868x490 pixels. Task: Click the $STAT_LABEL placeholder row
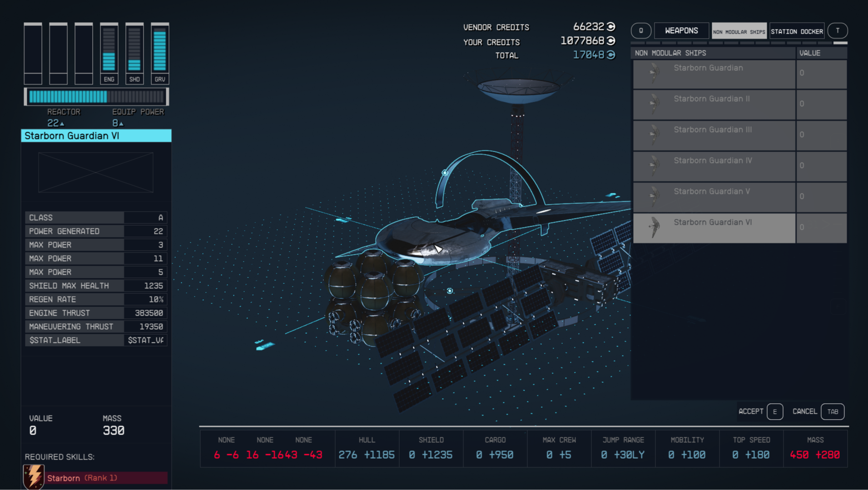[x=96, y=340]
